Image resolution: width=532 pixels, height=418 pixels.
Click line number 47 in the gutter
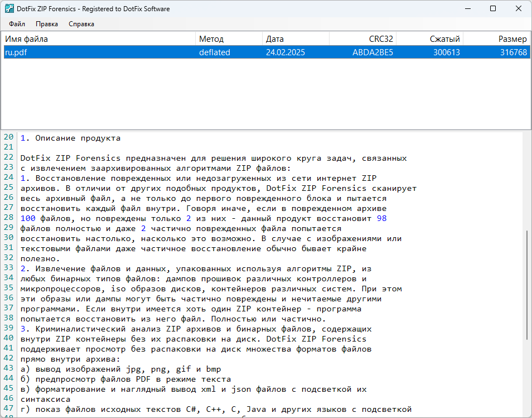pos(9,408)
